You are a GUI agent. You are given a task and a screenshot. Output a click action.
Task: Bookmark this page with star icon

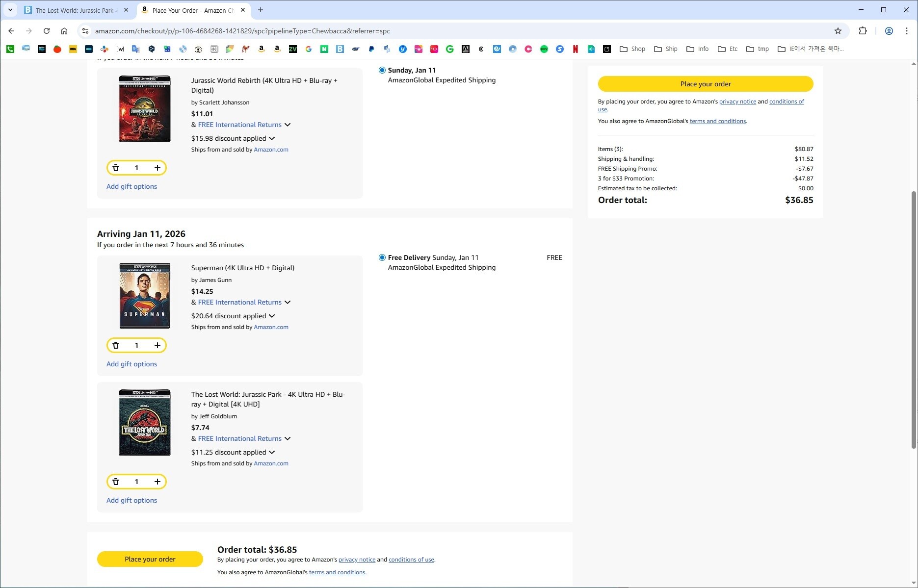pyautogui.click(x=838, y=31)
